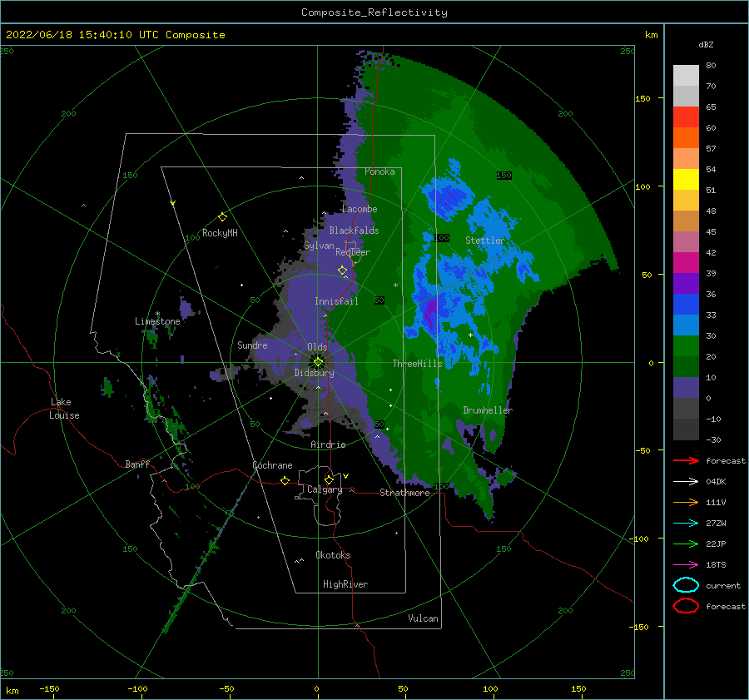
Task: Select the yellow diamond marker under Cochrane
Action: [x=285, y=481]
